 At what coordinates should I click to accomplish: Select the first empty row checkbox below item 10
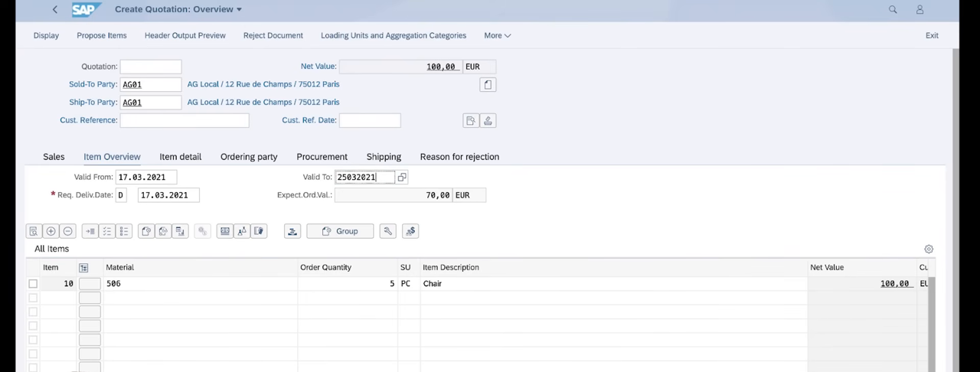click(33, 298)
